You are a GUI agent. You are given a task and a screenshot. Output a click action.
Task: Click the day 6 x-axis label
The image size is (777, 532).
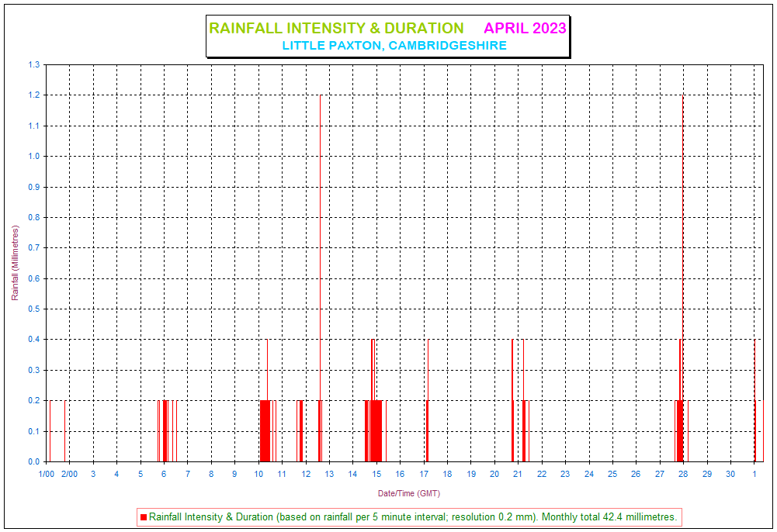point(164,474)
